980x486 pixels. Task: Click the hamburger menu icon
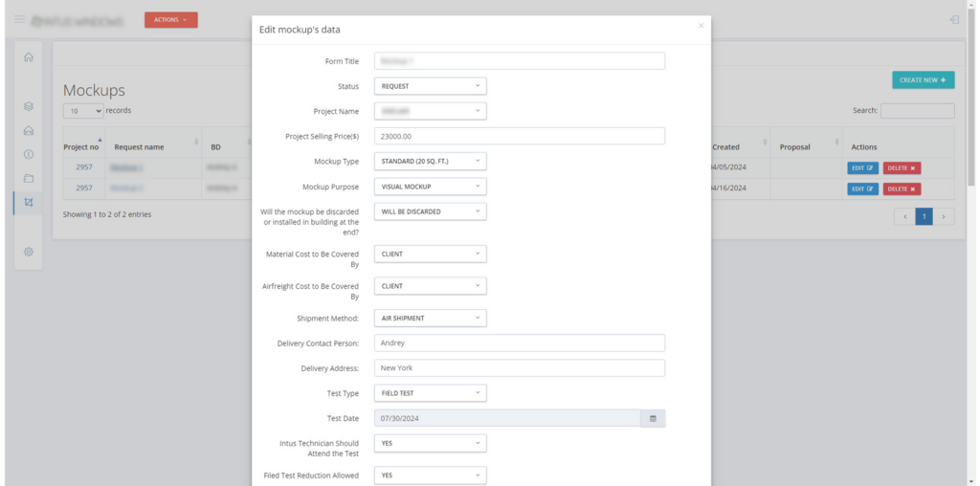point(19,19)
